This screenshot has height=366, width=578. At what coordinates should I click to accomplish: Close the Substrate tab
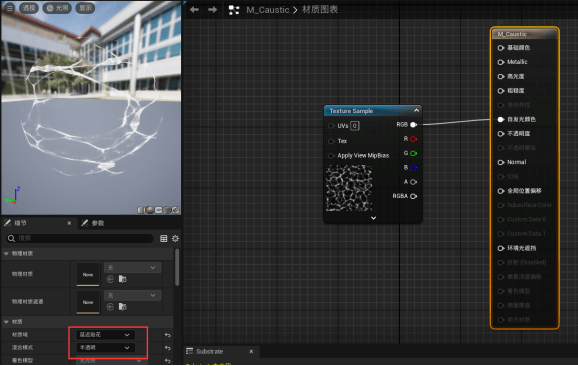251,352
